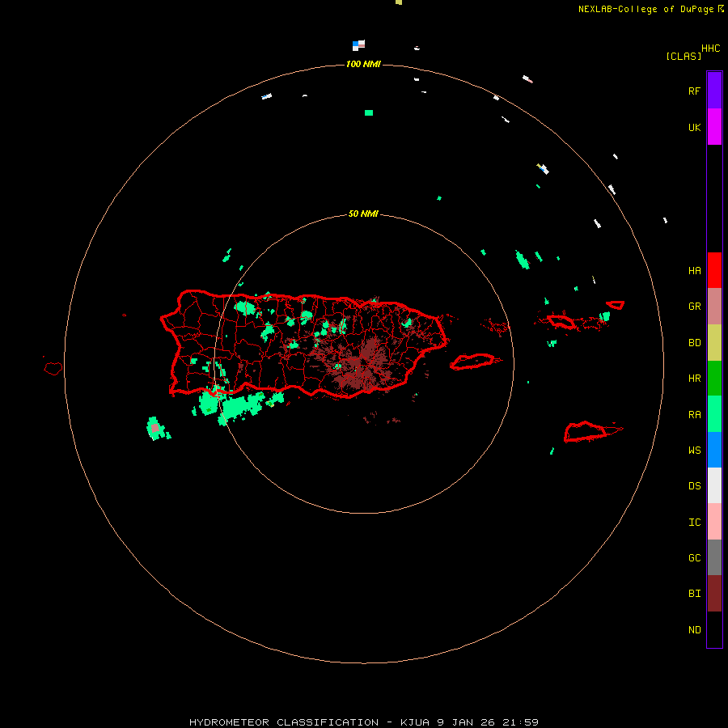Click the 'HYDROMETEOR CLASSIFICATION - KJUA' caption
The width and height of the screenshot is (728, 728).
pos(309,722)
